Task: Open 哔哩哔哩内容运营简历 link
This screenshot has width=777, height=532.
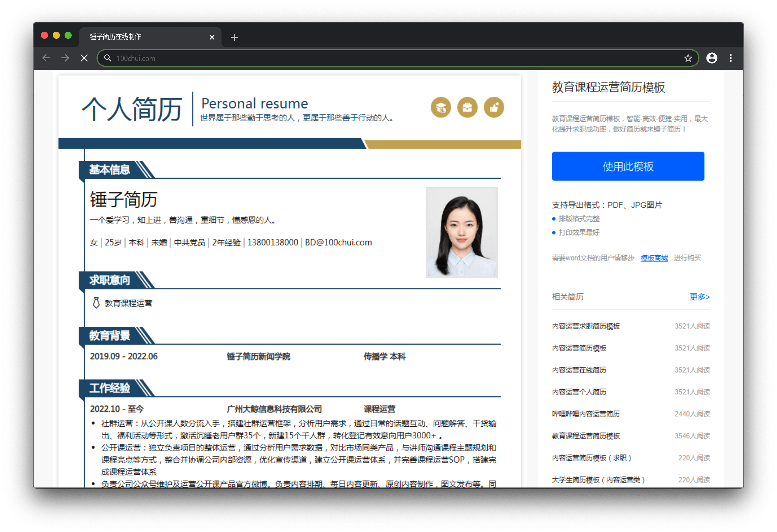Action: (x=586, y=414)
